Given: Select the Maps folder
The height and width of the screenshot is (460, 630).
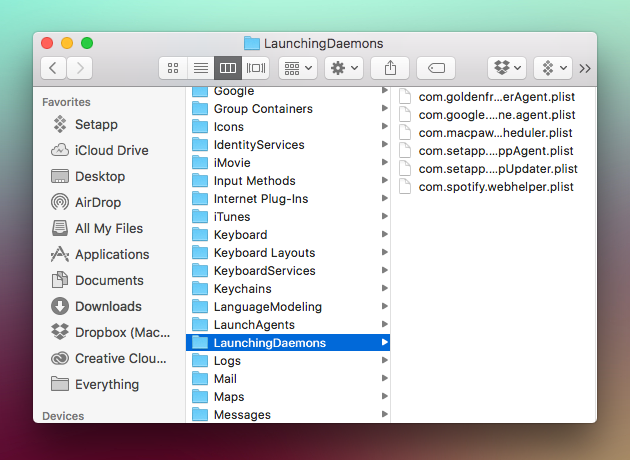Looking at the screenshot, I should [288, 397].
